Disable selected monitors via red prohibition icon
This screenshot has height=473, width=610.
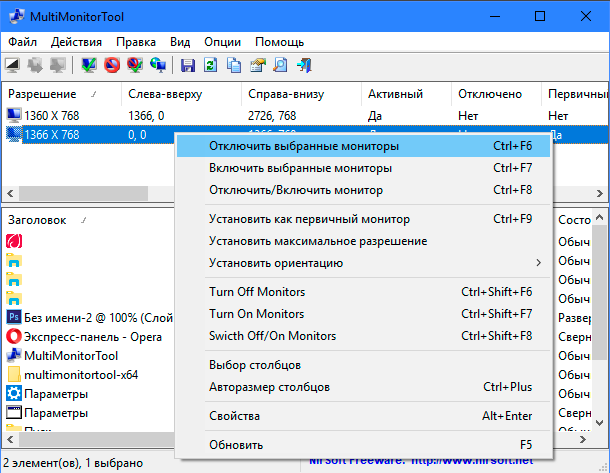112,65
